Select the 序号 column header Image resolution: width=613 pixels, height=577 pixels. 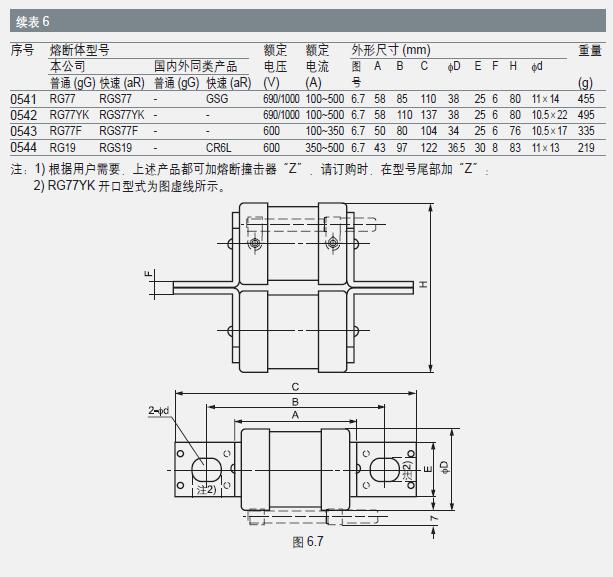22,49
